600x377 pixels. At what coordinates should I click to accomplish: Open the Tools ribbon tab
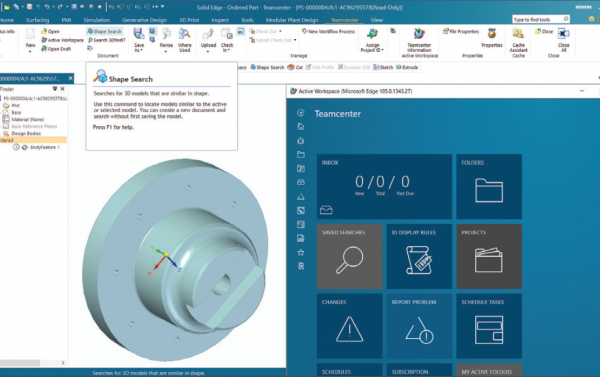(x=247, y=20)
